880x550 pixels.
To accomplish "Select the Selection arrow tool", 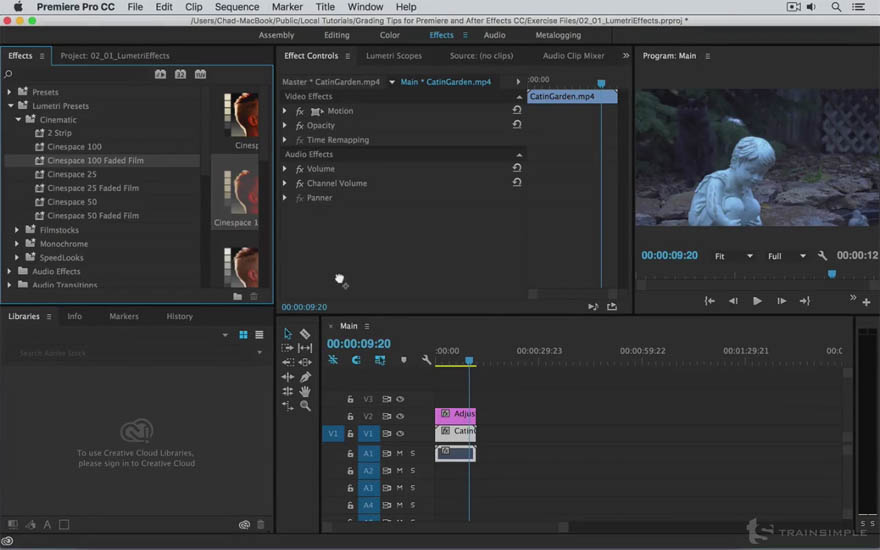I will point(288,334).
